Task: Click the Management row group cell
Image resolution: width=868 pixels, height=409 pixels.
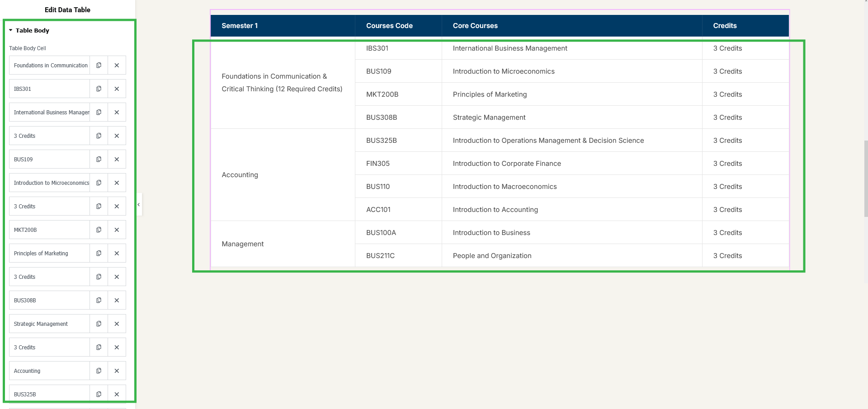Action: point(243,244)
